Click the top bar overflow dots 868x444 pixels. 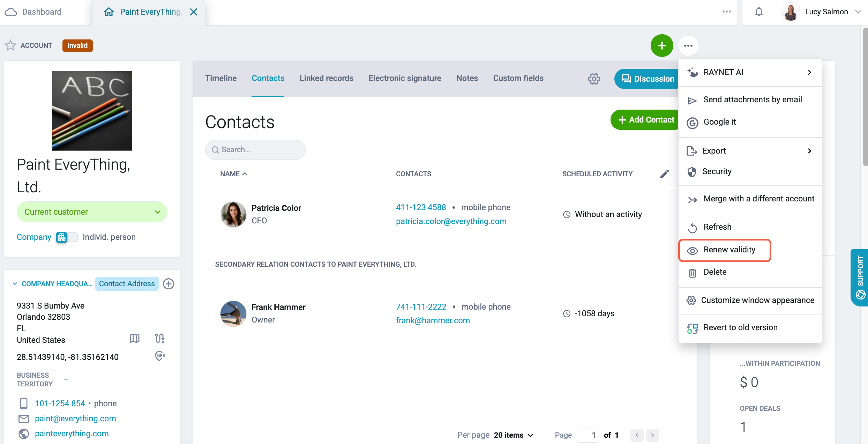(x=727, y=12)
